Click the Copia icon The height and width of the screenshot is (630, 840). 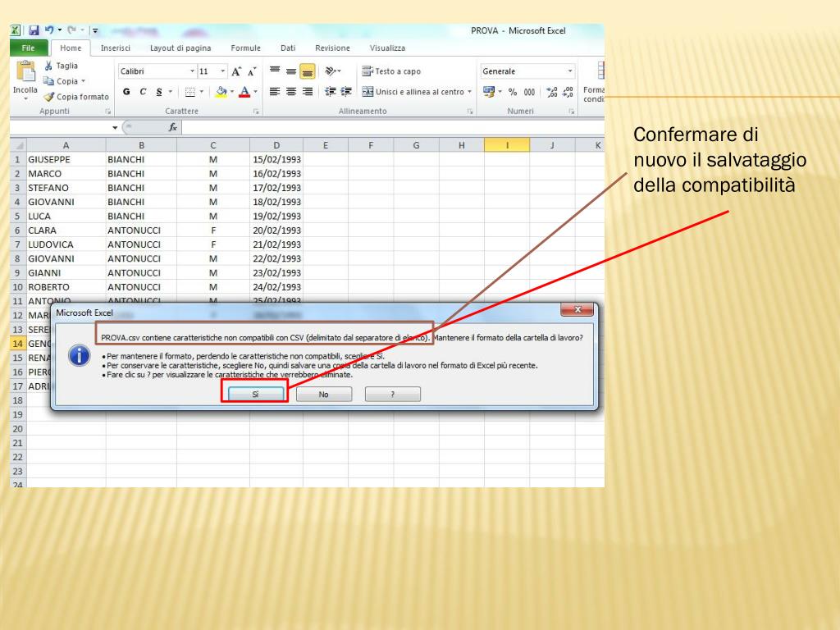pyautogui.click(x=48, y=81)
